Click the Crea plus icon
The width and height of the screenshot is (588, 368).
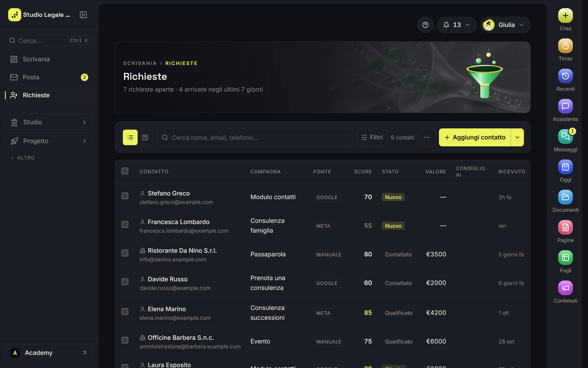tap(565, 16)
